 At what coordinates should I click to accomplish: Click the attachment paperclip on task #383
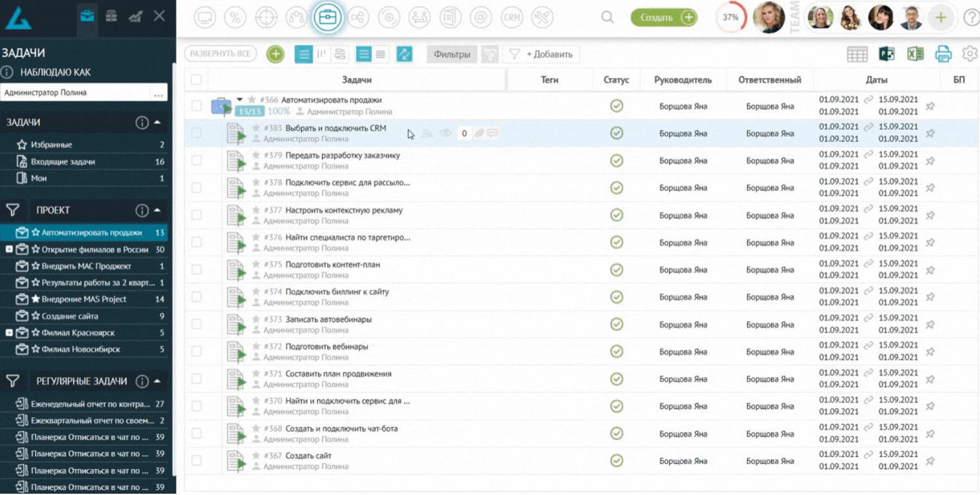coord(479,134)
